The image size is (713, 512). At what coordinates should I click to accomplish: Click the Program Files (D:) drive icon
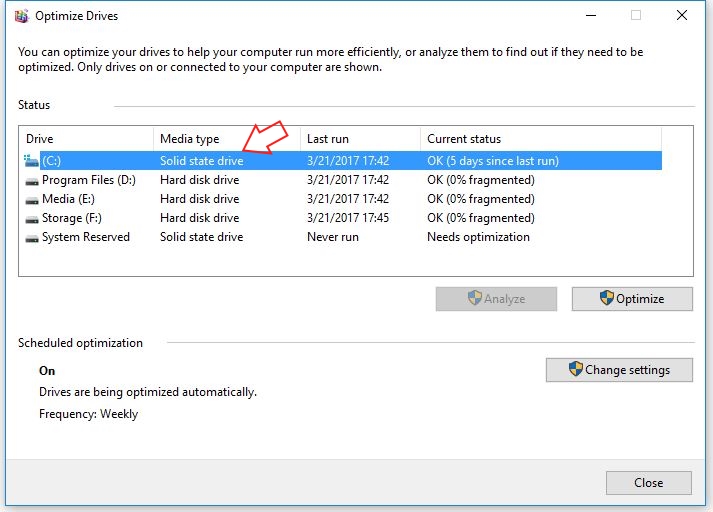pyautogui.click(x=32, y=181)
